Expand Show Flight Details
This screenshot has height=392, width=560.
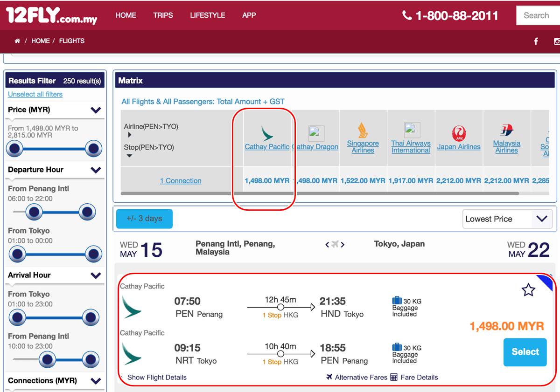(x=157, y=377)
